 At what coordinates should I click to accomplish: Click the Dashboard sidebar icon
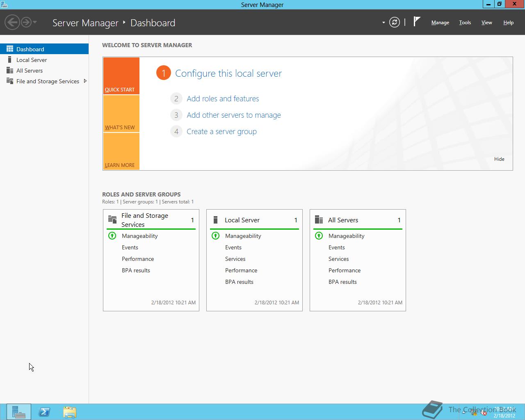click(10, 49)
